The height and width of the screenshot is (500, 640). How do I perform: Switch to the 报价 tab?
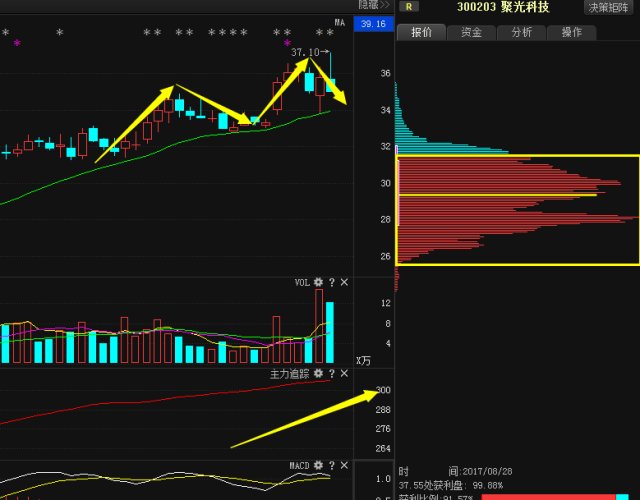[421, 32]
